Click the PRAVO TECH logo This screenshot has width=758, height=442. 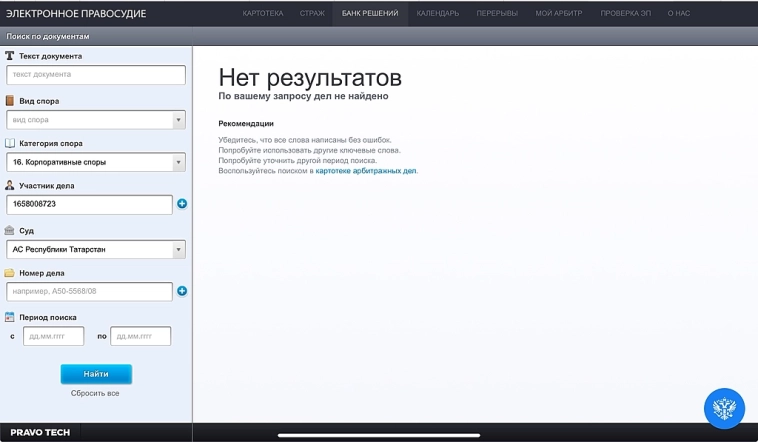pos(40,433)
